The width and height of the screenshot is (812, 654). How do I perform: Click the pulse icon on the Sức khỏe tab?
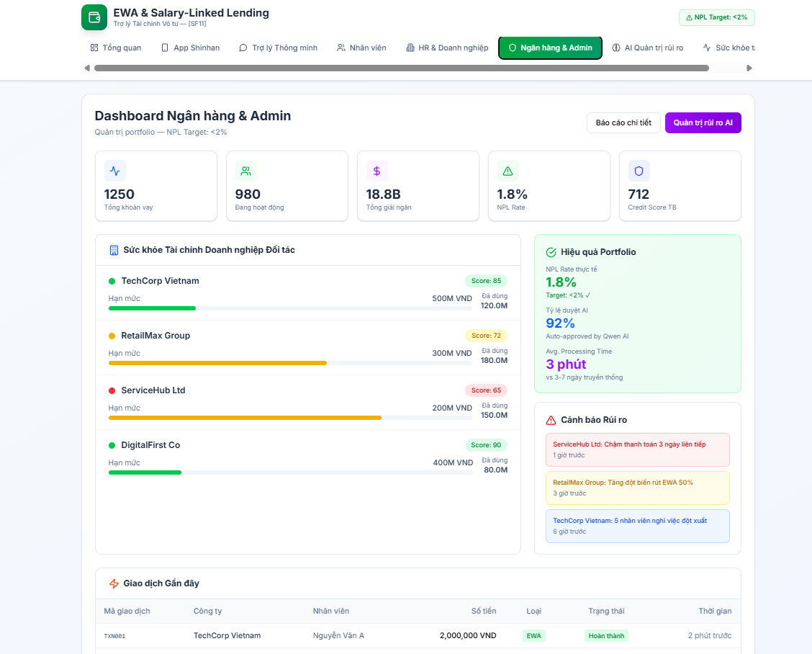click(707, 48)
